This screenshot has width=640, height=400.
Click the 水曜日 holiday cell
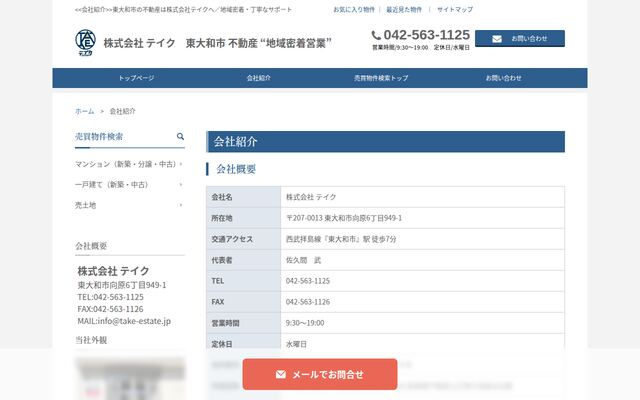pyautogui.click(x=422, y=344)
